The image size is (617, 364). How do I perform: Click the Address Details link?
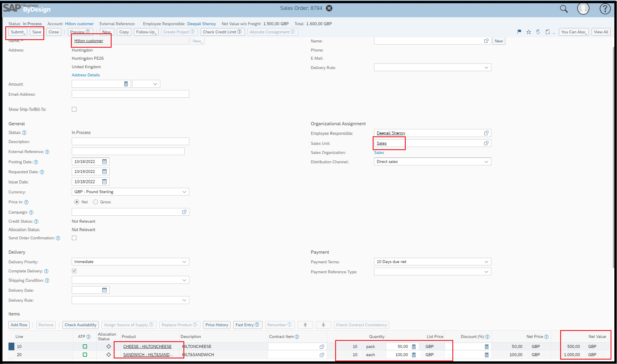86,75
